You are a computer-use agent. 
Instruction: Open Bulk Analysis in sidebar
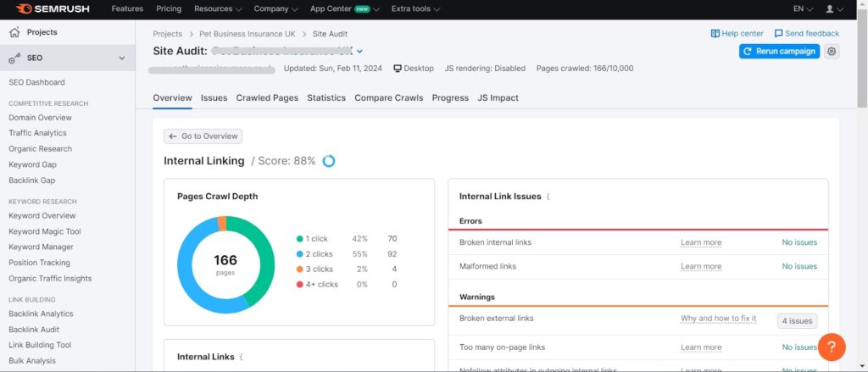[x=32, y=361]
